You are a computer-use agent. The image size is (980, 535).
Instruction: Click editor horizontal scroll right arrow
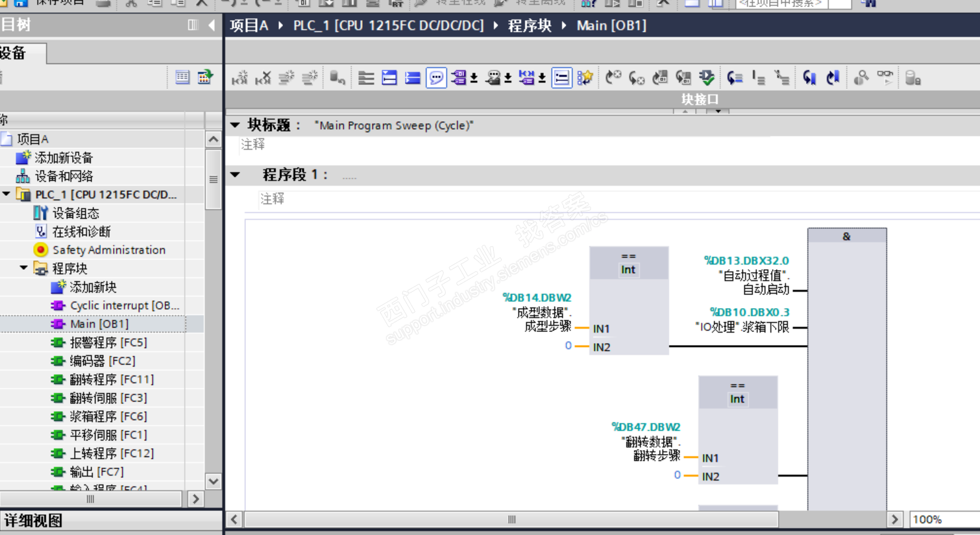[895, 519]
